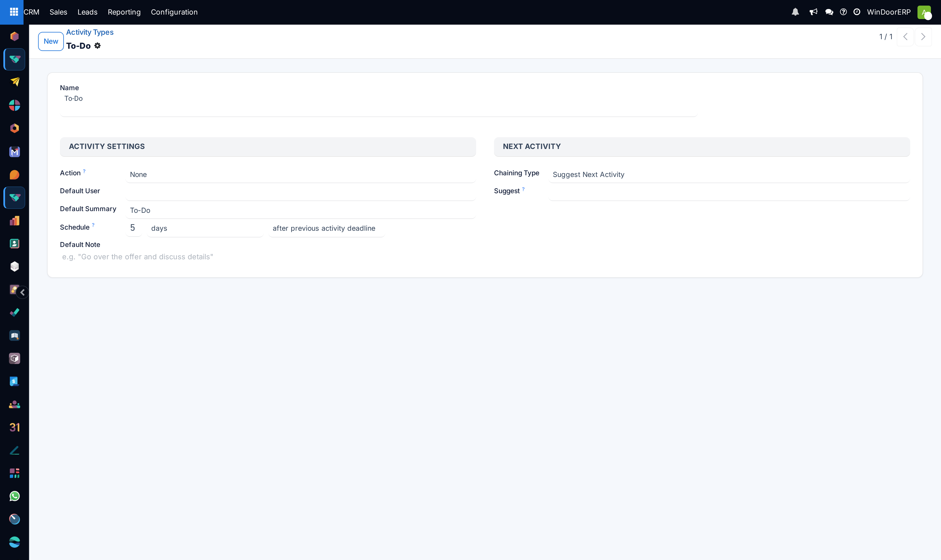Open the teal pen Sign app icon
Screen dimensions: 941x560
(x=14, y=450)
